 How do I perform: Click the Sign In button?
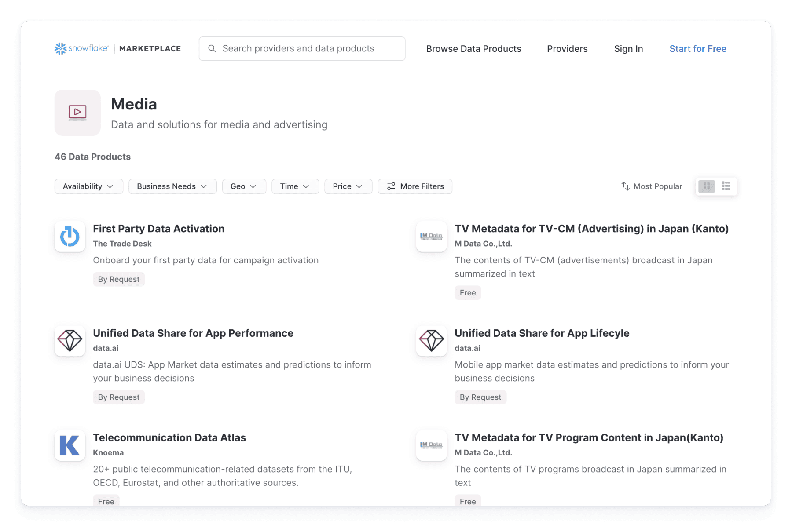[628, 48]
